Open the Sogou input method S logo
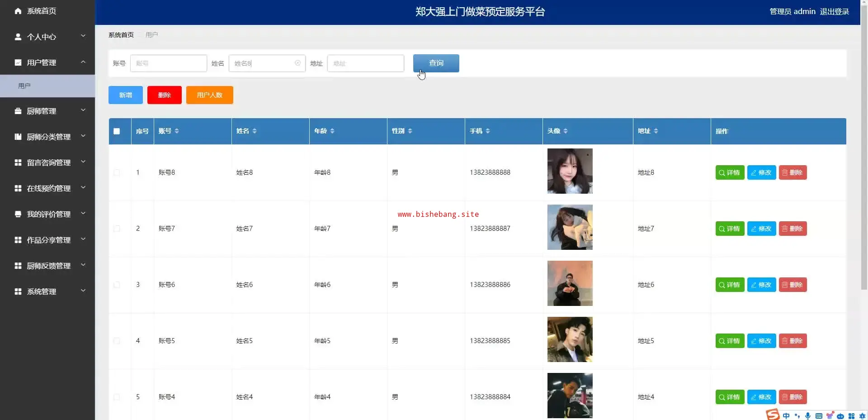The height and width of the screenshot is (420, 868). point(773,414)
